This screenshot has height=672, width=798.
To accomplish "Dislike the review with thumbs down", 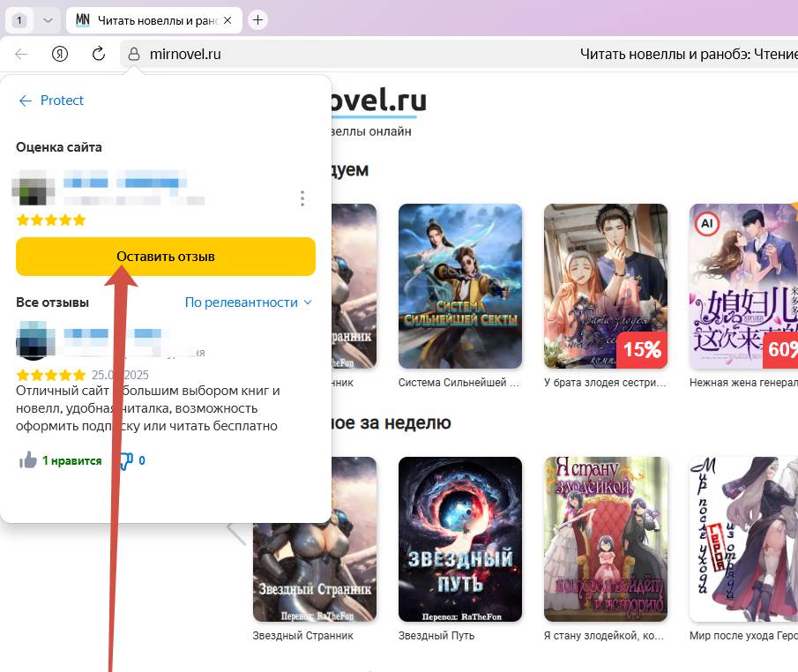I will pos(125,460).
